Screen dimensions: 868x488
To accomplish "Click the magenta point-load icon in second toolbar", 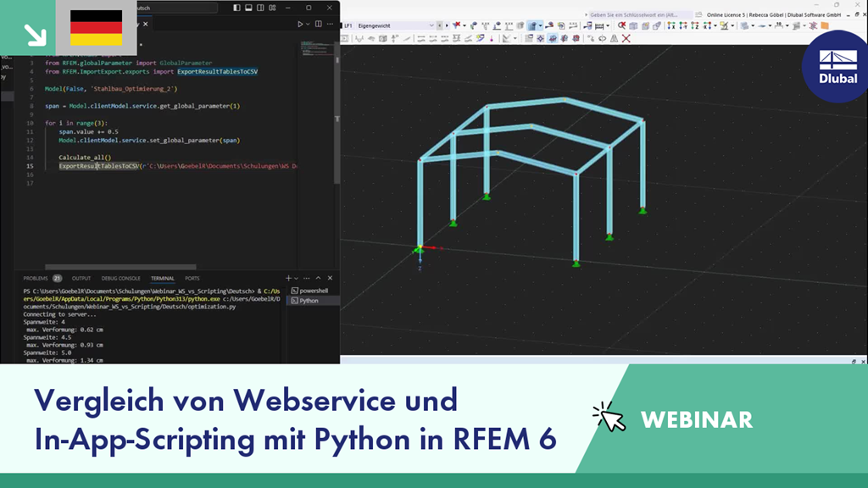I will 491,39.
